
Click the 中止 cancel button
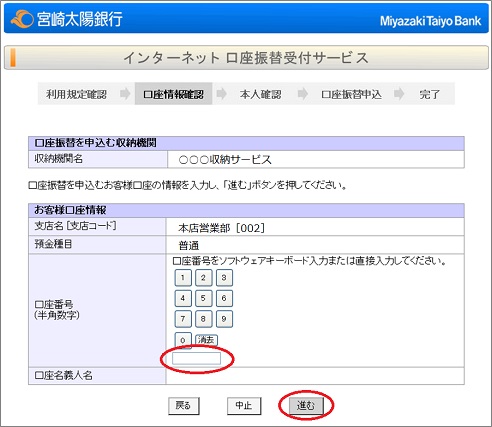[x=244, y=406]
